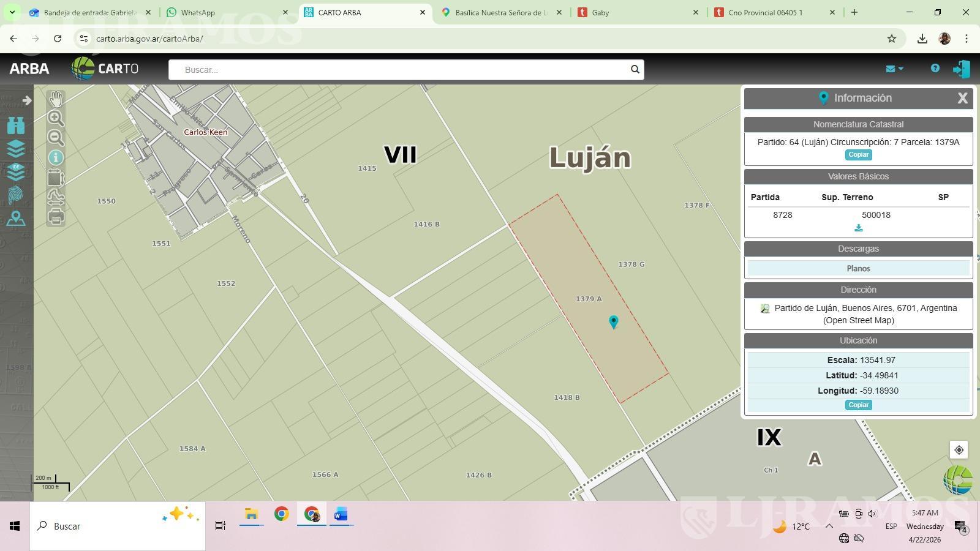Open the notifications center

(960, 527)
